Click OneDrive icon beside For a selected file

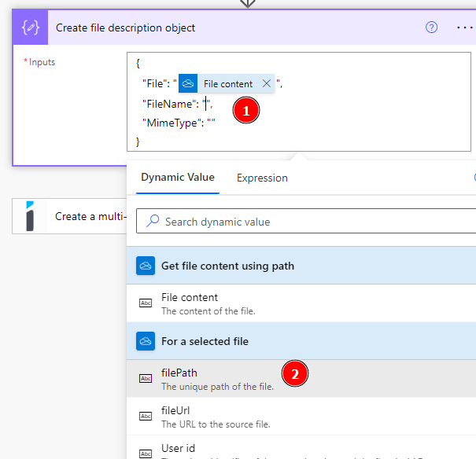(146, 341)
